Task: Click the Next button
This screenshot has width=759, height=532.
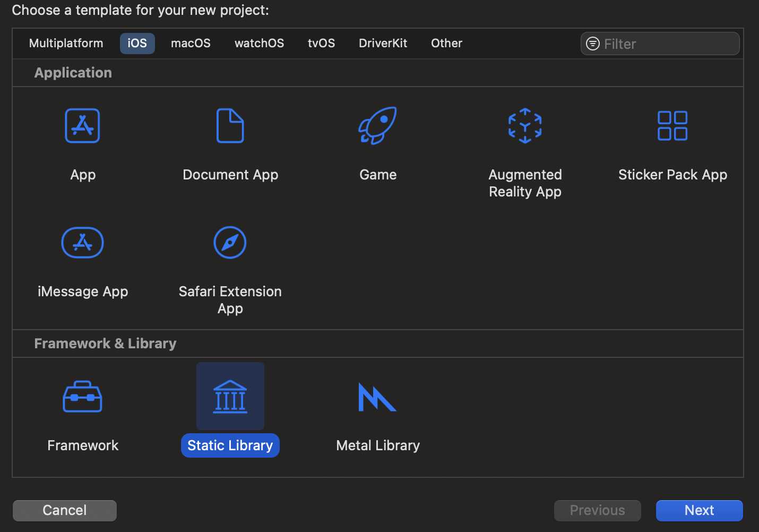Action: (x=700, y=510)
